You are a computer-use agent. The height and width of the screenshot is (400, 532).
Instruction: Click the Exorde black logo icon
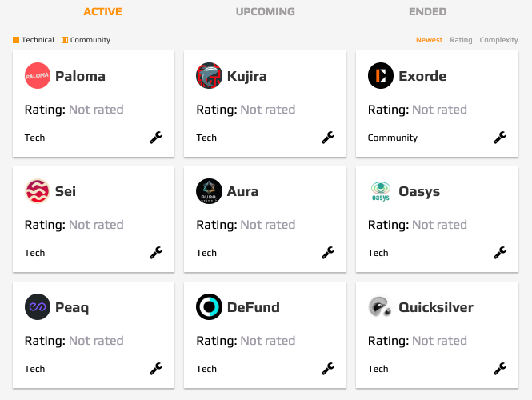pos(381,76)
